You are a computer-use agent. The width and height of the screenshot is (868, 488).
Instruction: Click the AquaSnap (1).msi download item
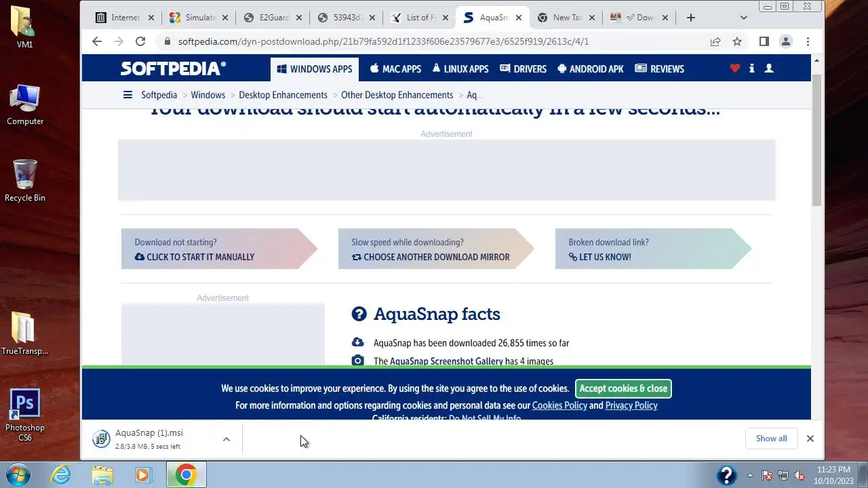click(x=149, y=439)
